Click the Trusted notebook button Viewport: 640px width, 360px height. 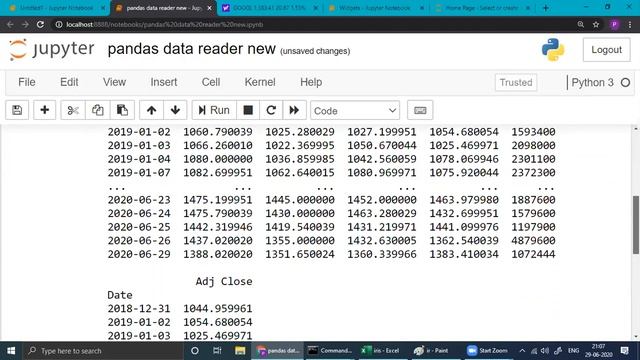[516, 82]
